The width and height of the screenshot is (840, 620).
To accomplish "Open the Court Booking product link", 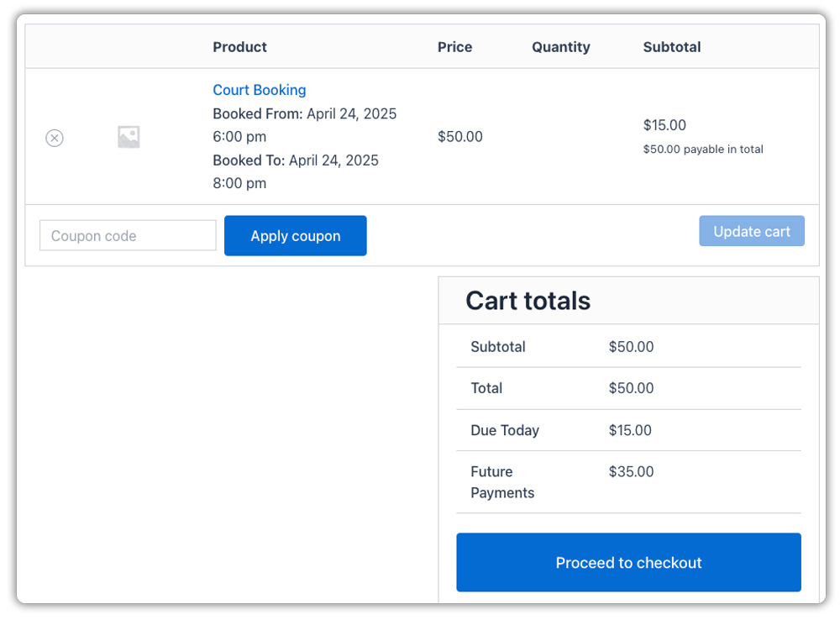I will [259, 90].
